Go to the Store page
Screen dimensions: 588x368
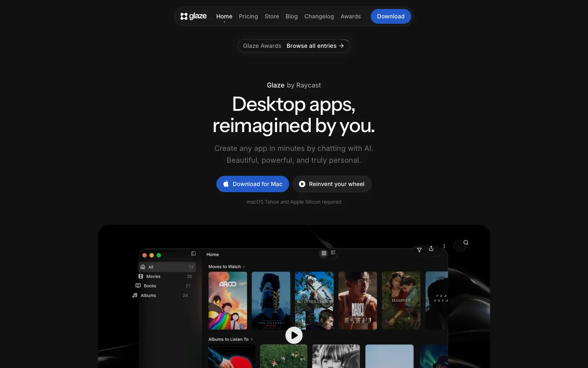coord(272,16)
